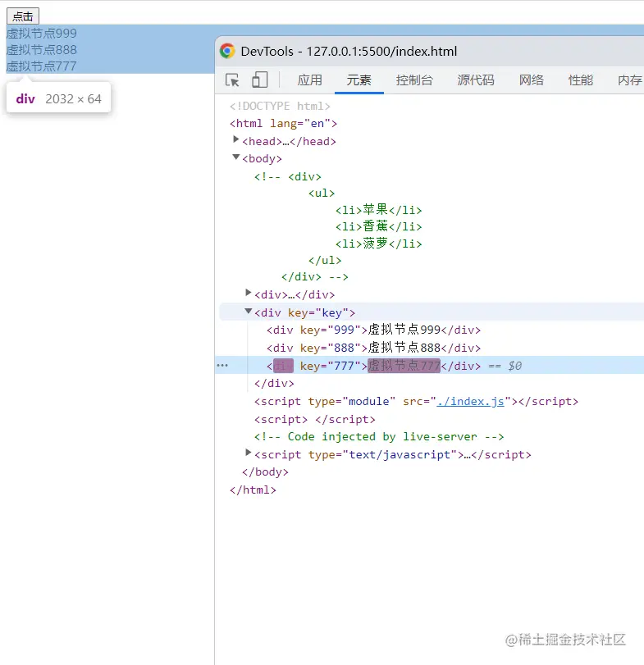The image size is (644, 665).
Task: Click the DevTools window title text
Action: click(x=349, y=52)
